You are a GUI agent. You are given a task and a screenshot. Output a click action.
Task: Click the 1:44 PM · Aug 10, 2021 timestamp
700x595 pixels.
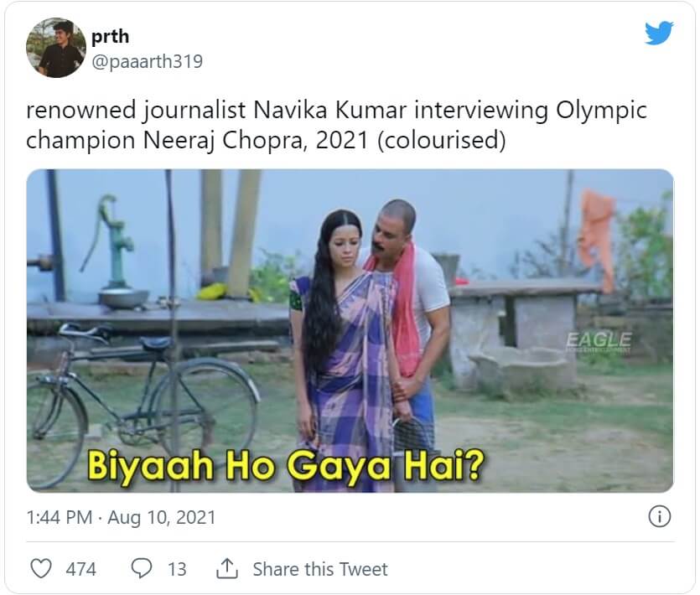pyautogui.click(x=121, y=518)
